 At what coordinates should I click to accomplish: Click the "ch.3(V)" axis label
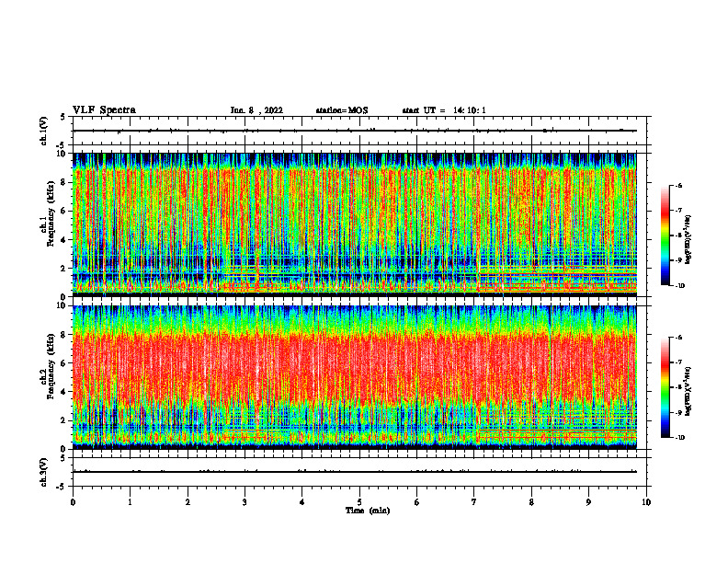coord(43,472)
